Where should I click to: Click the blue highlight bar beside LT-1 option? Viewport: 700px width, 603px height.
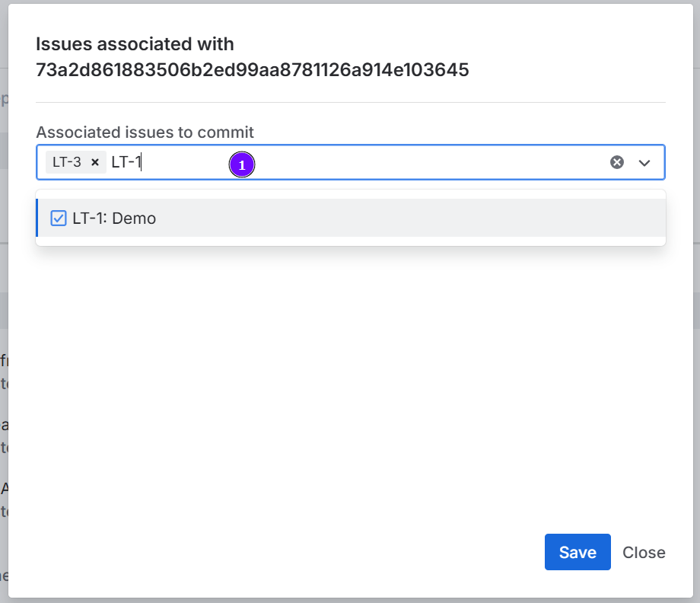click(x=37, y=219)
